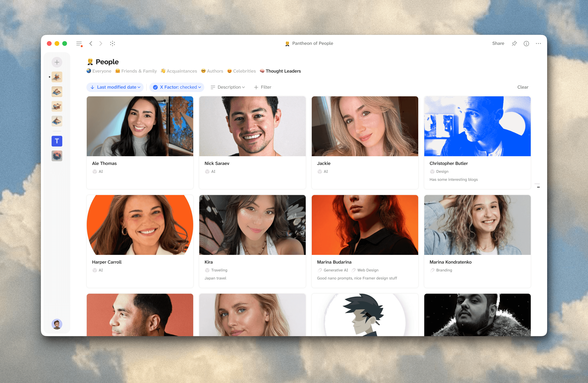
Task: Open the Christopher Butler card thumbnail
Action: coord(477,126)
